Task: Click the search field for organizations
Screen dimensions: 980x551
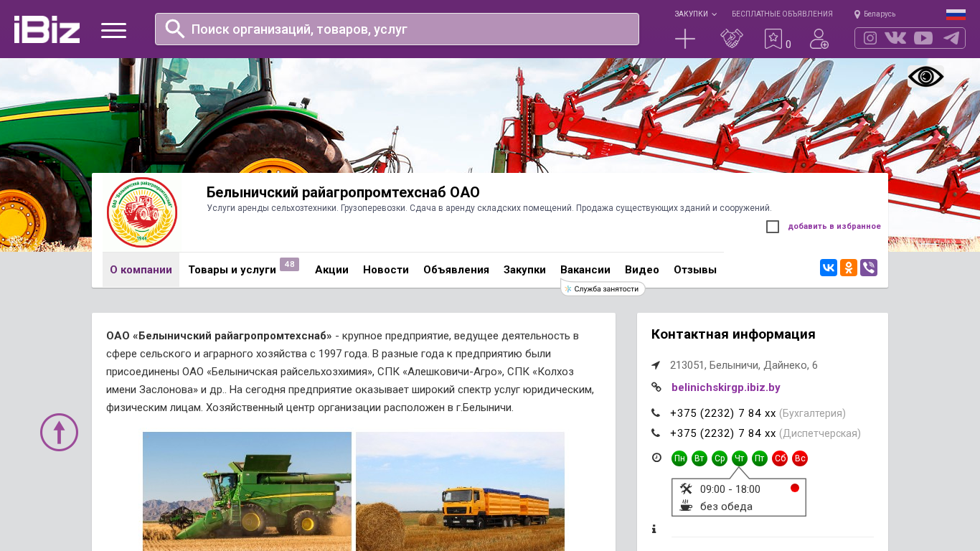Action: click(397, 29)
